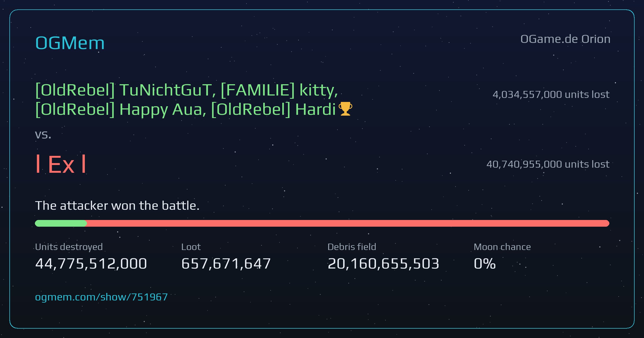This screenshot has width=644, height=338.
Task: Click the defender name | Ex |
Action: coord(61,164)
